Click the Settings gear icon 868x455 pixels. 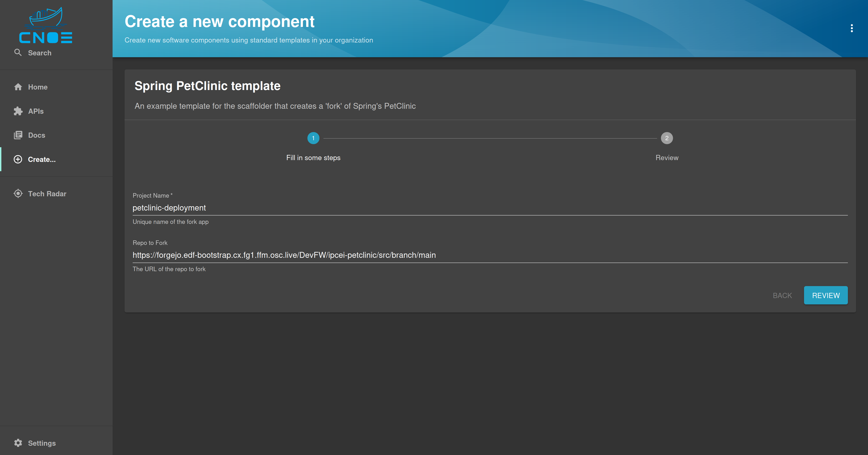[18, 443]
